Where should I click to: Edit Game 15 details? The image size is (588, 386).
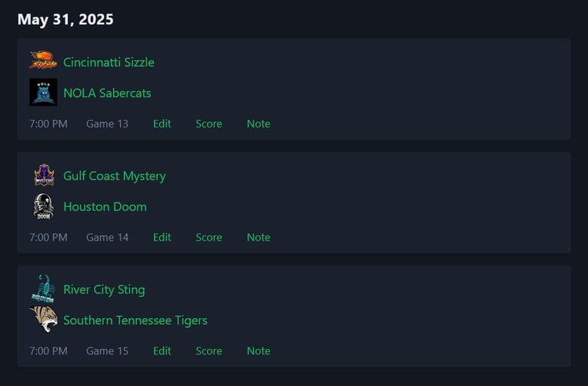point(162,351)
